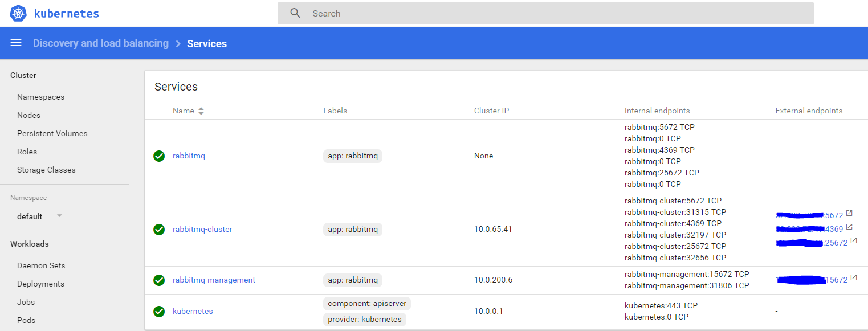Select Deployments in the sidebar
Image resolution: width=868 pixels, height=331 pixels.
pos(40,284)
